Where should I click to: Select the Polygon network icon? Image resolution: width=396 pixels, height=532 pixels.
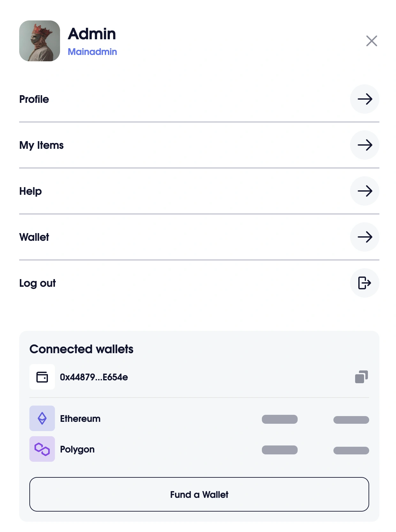[42, 449]
